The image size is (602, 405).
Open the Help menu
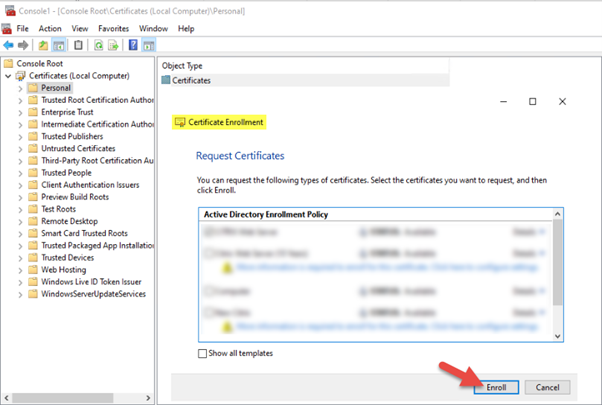[x=186, y=28]
